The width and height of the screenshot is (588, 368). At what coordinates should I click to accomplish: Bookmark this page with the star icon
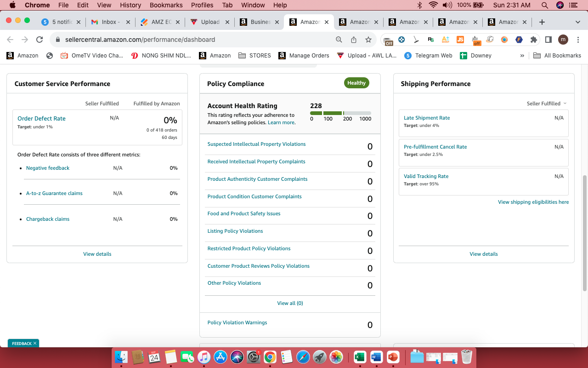click(368, 40)
